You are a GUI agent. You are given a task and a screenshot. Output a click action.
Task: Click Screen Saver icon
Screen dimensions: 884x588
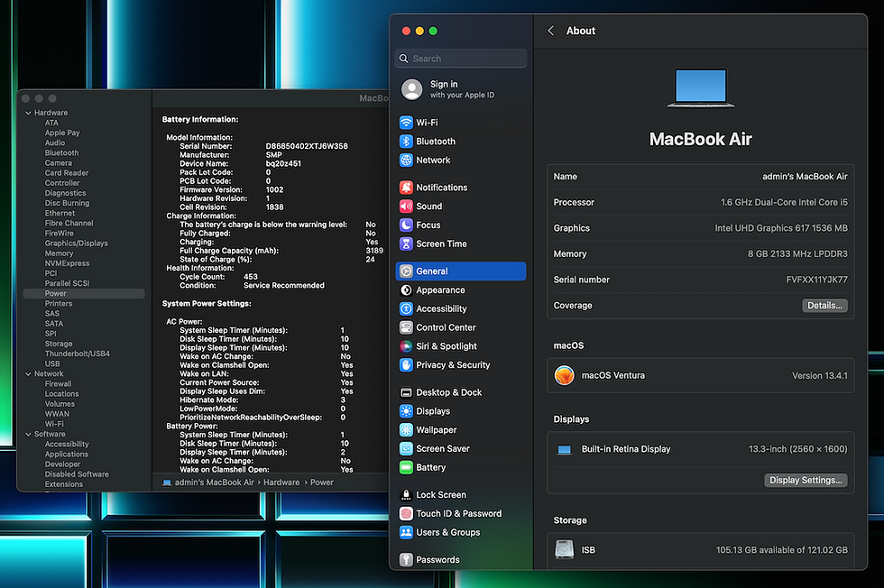406,448
